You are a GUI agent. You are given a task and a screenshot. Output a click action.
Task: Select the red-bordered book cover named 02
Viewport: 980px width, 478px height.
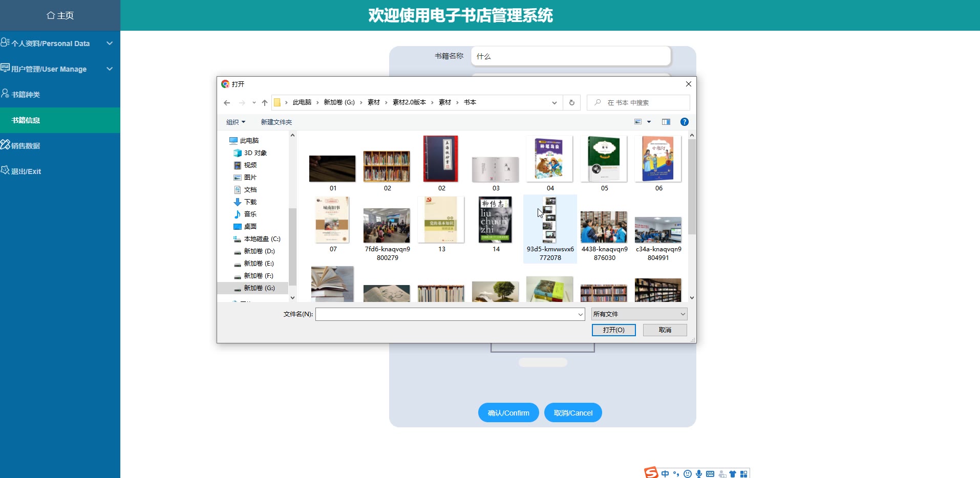click(441, 159)
